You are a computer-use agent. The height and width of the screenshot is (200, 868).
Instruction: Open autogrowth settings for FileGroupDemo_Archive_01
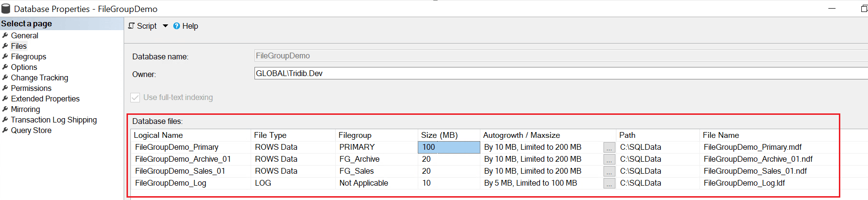pyautogui.click(x=609, y=159)
